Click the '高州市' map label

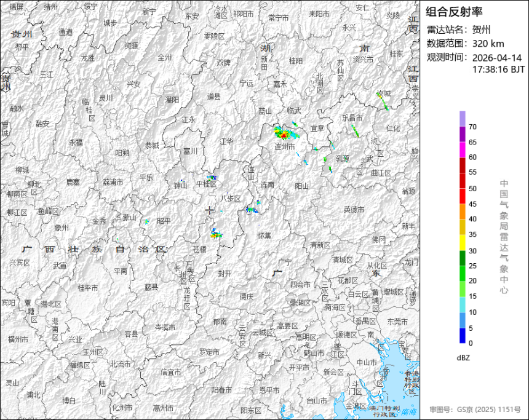(x=163, y=408)
